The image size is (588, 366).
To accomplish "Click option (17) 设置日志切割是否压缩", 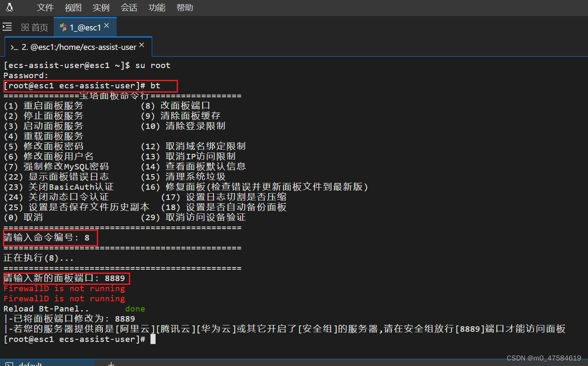I will [x=224, y=197].
